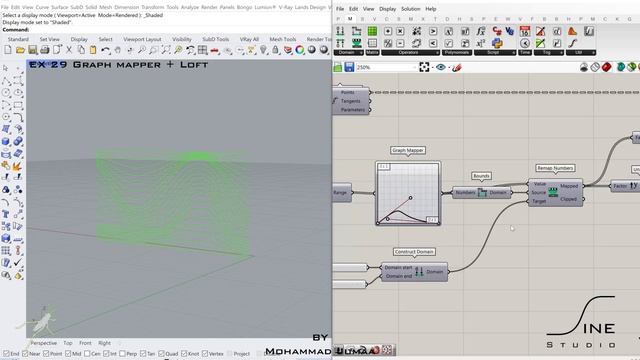640x360 pixels.
Task: Toggle the Point osnap checkbox
Action: (x=46, y=353)
